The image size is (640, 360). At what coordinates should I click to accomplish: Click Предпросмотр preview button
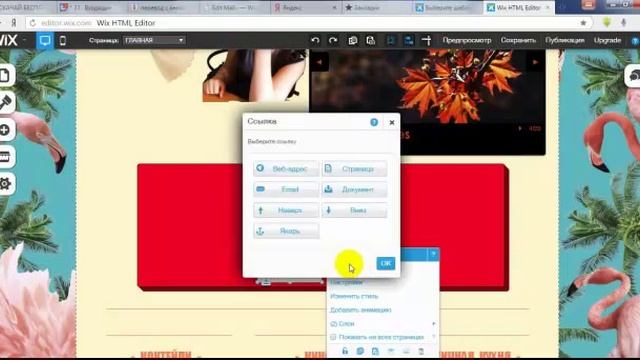(467, 40)
